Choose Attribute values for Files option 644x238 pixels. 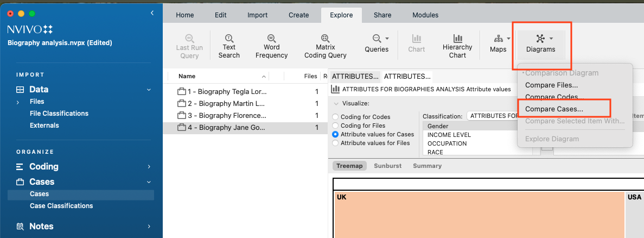pos(336,143)
